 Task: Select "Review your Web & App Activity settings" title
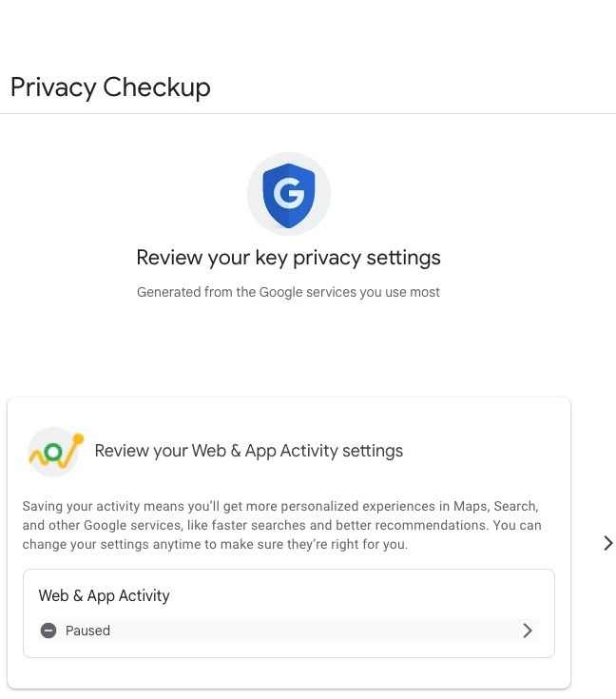(249, 451)
